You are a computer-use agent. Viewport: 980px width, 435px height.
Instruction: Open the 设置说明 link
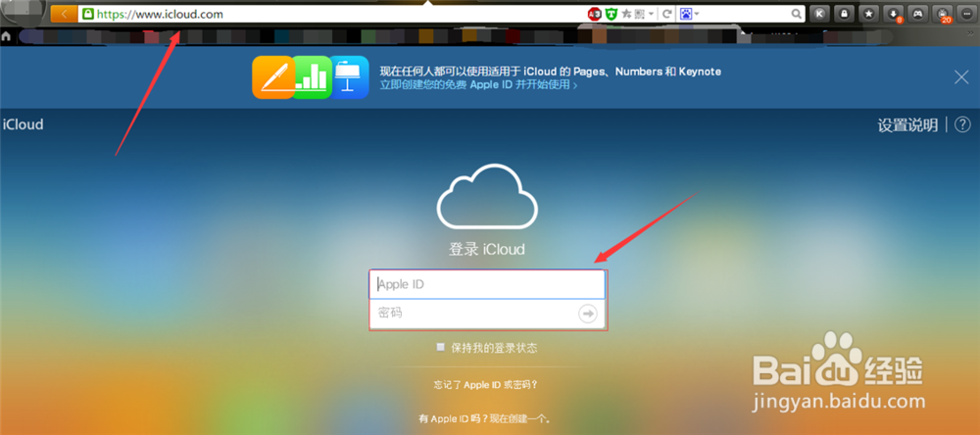(907, 125)
